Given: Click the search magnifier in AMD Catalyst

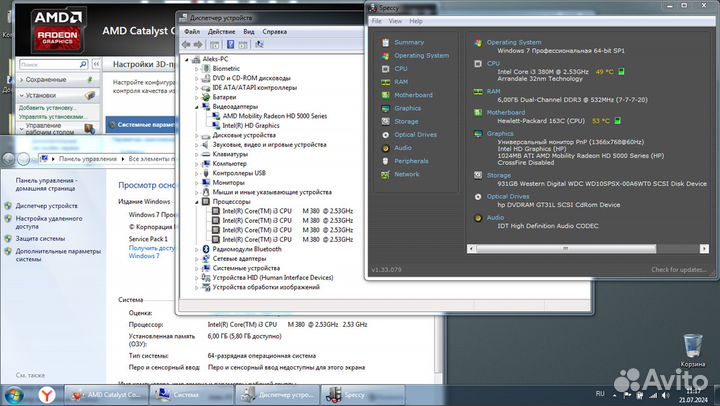Looking at the screenshot, I should pyautogui.click(x=83, y=64).
